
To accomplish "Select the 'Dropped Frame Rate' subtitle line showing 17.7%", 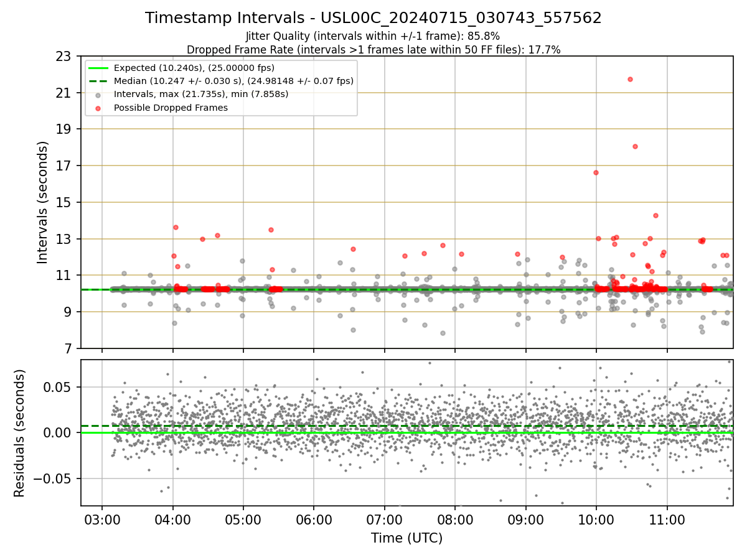I will tap(374, 50).
